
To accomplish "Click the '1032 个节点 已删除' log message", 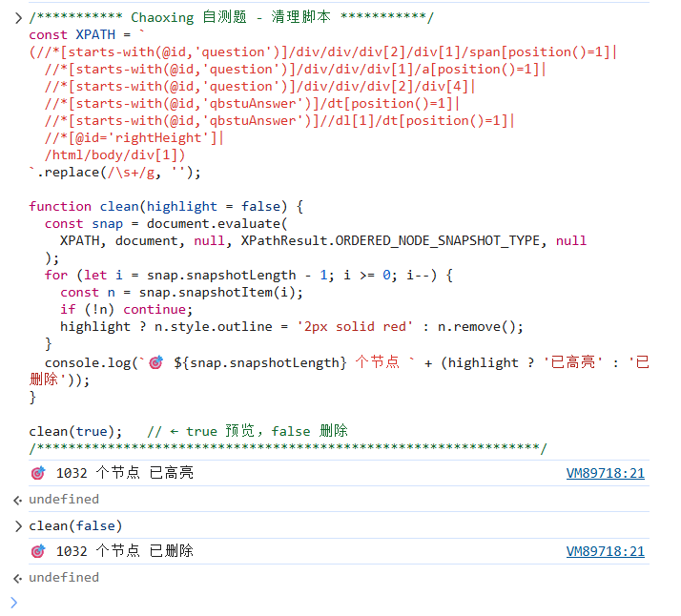I will click(x=124, y=551).
